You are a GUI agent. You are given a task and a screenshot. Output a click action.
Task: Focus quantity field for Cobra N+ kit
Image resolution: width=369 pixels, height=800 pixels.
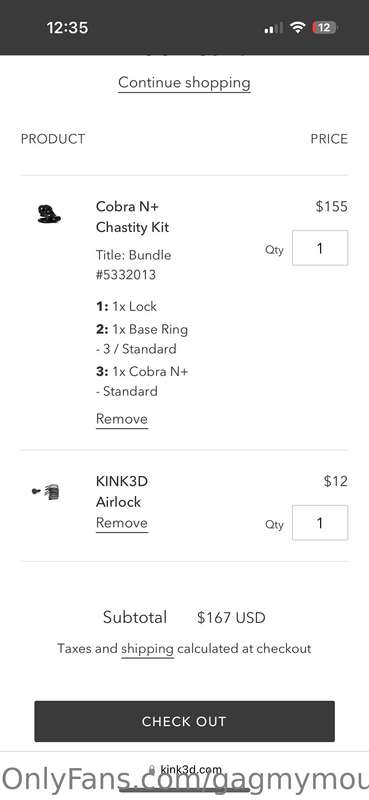pos(320,248)
